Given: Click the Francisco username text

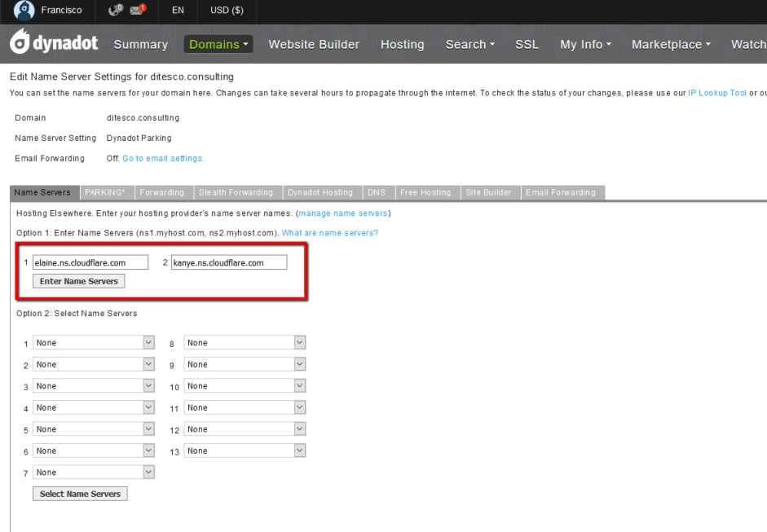Looking at the screenshot, I should (x=61, y=11).
